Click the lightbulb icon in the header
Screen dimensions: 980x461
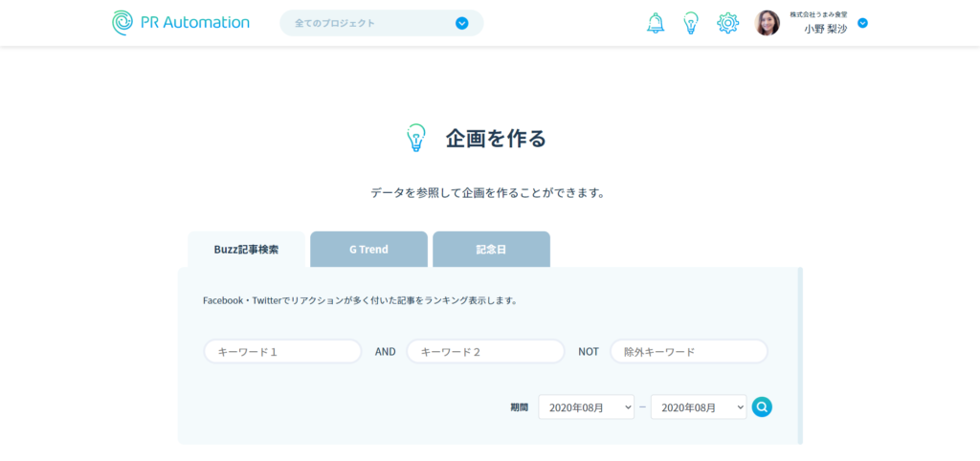[x=691, y=23]
